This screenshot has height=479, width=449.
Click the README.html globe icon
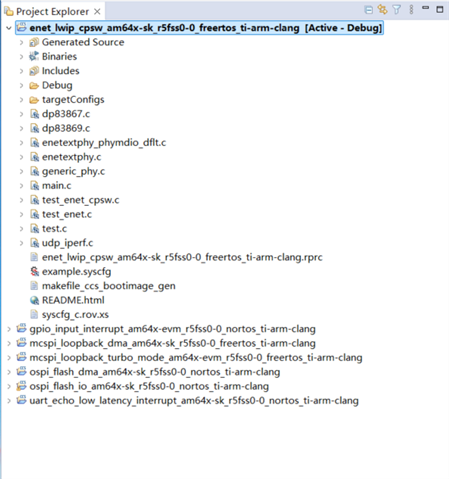click(x=34, y=300)
